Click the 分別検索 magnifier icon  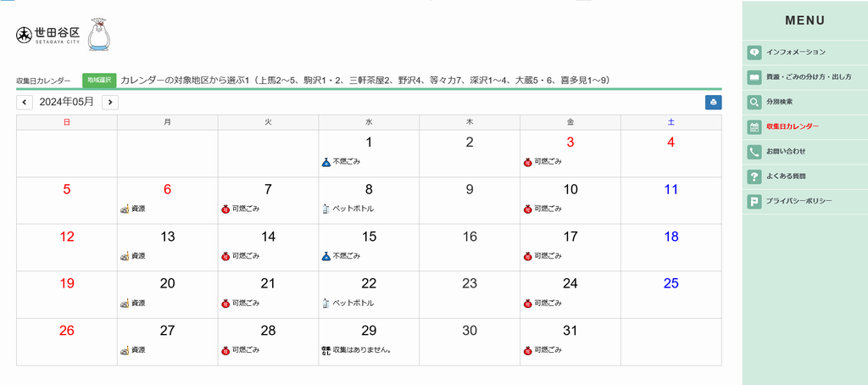pyautogui.click(x=754, y=103)
